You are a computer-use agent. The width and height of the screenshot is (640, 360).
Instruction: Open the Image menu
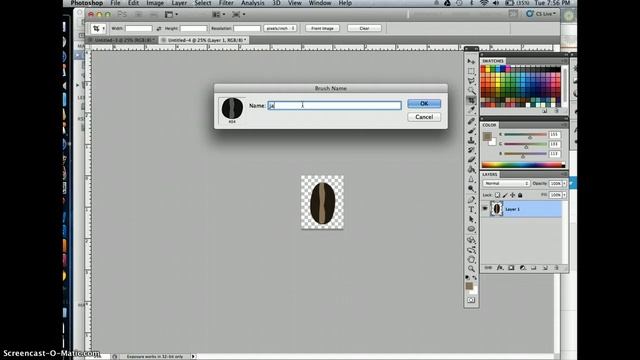pyautogui.click(x=155, y=3)
